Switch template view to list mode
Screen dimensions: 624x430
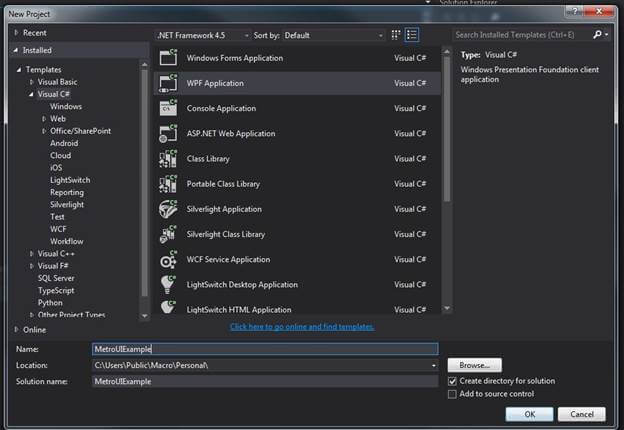coord(411,35)
